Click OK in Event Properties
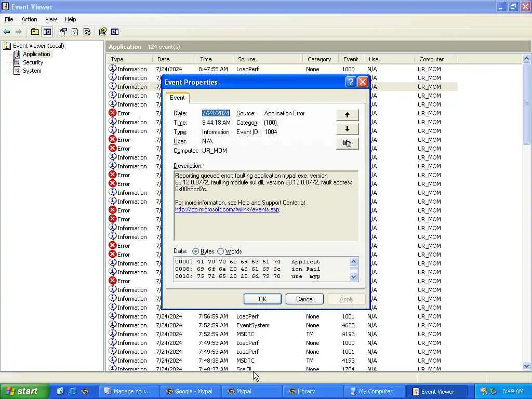This screenshot has width=532, height=399. (x=262, y=299)
